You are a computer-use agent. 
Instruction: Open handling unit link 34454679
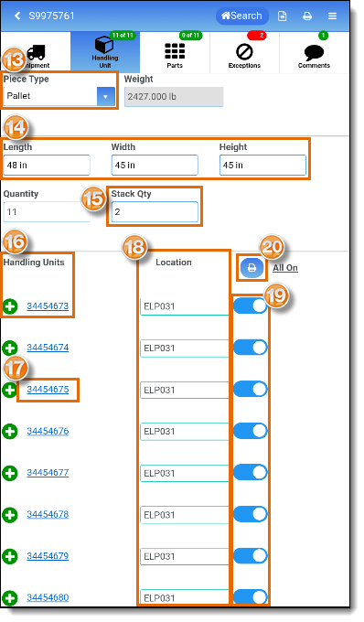48,556
